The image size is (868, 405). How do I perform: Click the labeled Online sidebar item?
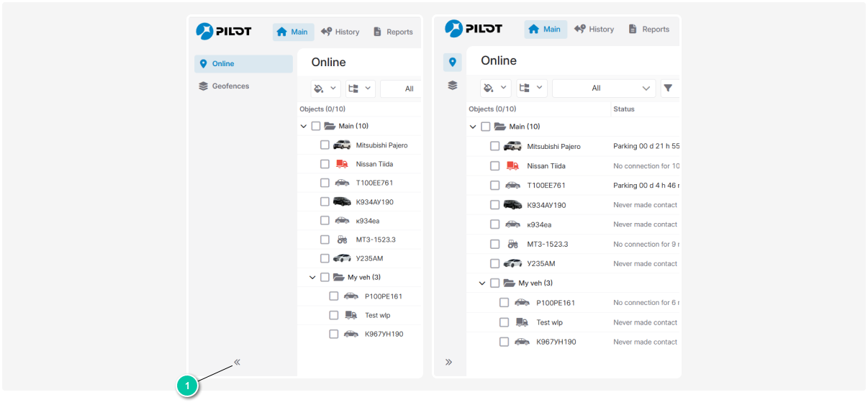pyautogui.click(x=243, y=64)
